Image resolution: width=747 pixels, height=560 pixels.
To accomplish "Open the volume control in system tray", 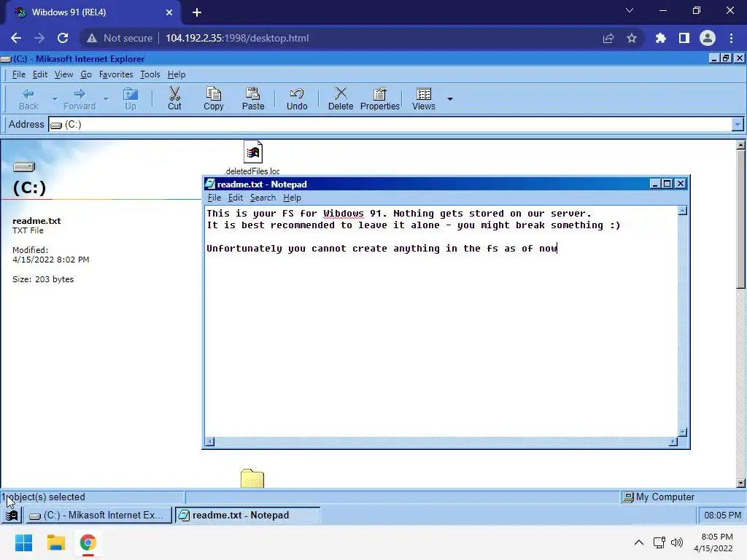I will click(676, 542).
